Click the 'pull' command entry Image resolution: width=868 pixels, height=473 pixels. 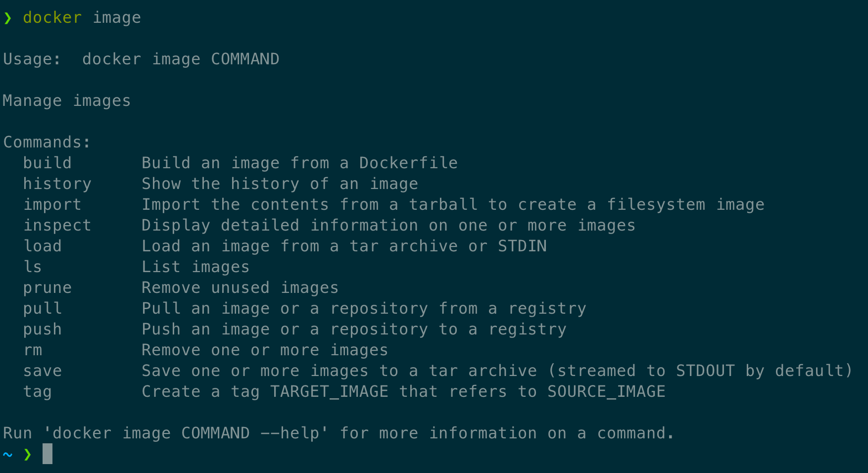tap(43, 309)
